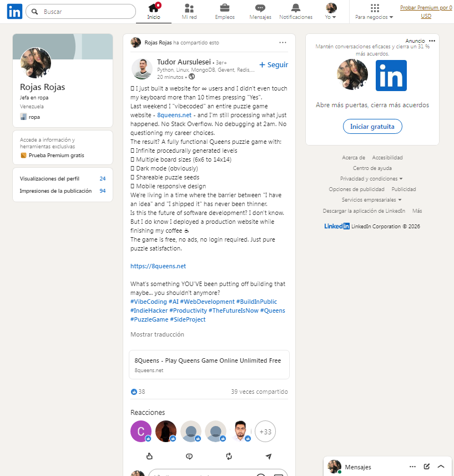Expand Privacidad y condiciones dropdown
The image size is (454, 476).
pos(371,178)
